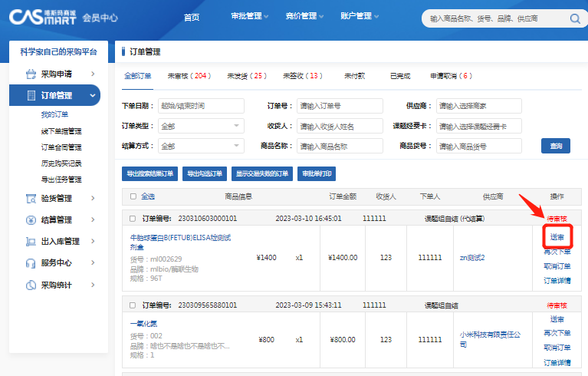Click the 出入库管理 warehouse icon
The width and height of the screenshot is (588, 376).
tap(31, 242)
